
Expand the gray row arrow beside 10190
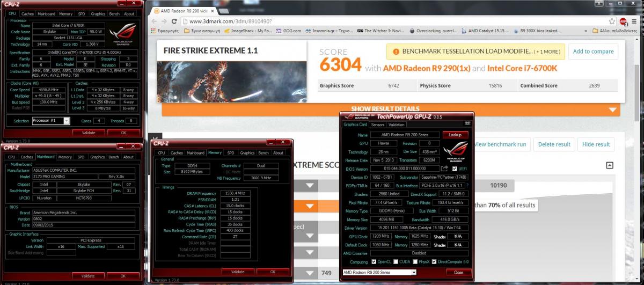click(310, 186)
